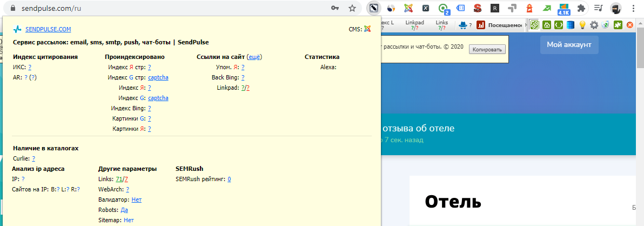
Task: Bookmark this page with the star icon
Action: 352,8
